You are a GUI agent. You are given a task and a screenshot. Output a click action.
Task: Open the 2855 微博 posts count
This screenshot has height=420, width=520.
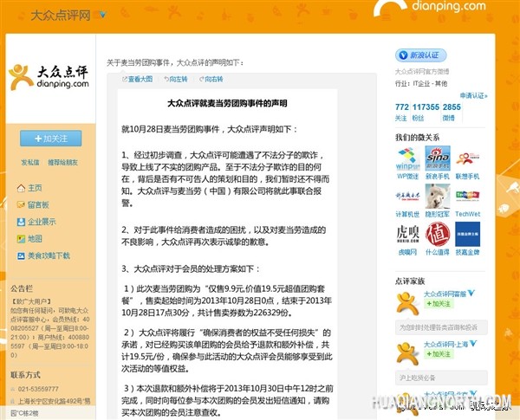(452, 112)
